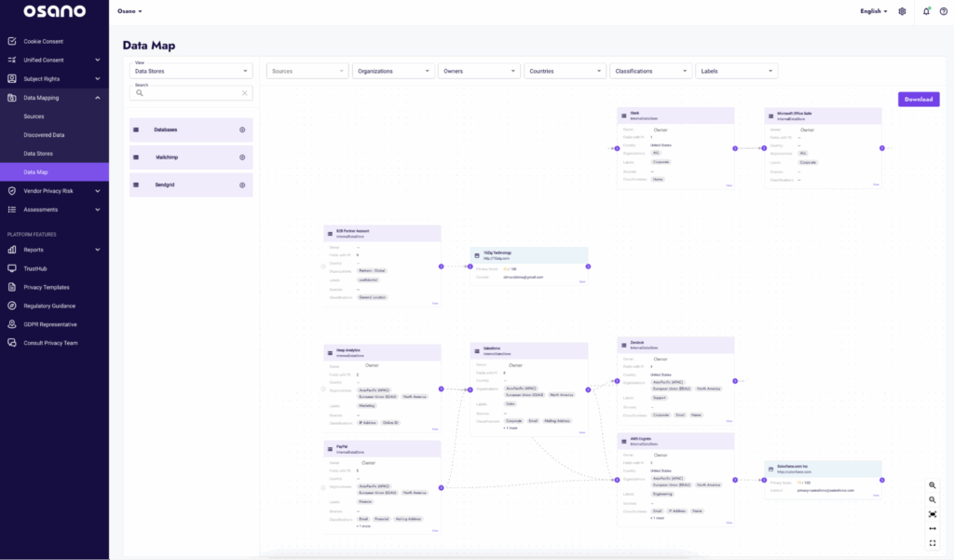Select the Databases row in the list

coord(191,130)
